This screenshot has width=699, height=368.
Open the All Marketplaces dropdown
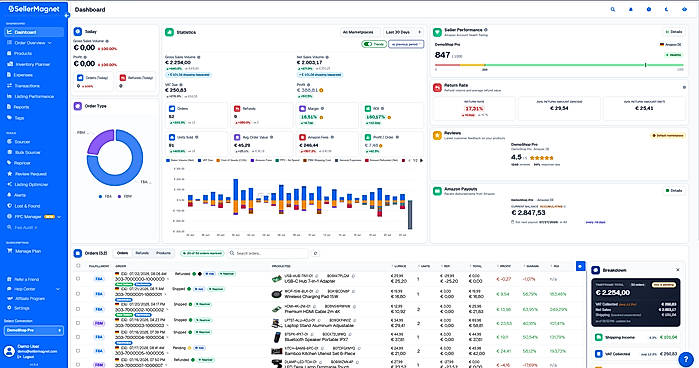[358, 32]
